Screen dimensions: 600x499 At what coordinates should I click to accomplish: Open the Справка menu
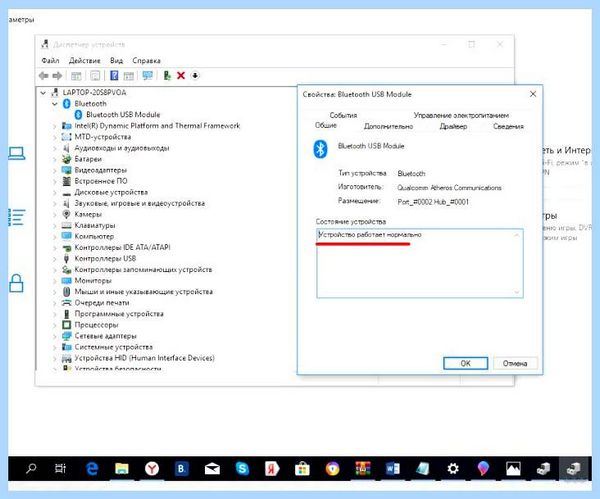pos(146,60)
